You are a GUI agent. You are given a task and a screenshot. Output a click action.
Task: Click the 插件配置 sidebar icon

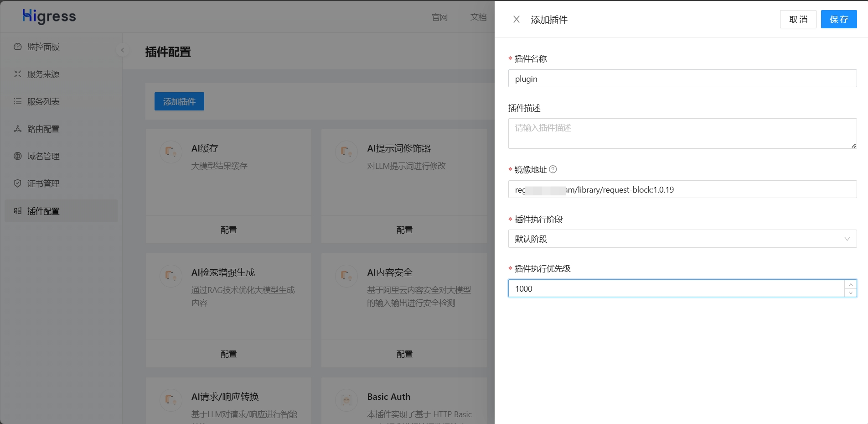pos(18,211)
